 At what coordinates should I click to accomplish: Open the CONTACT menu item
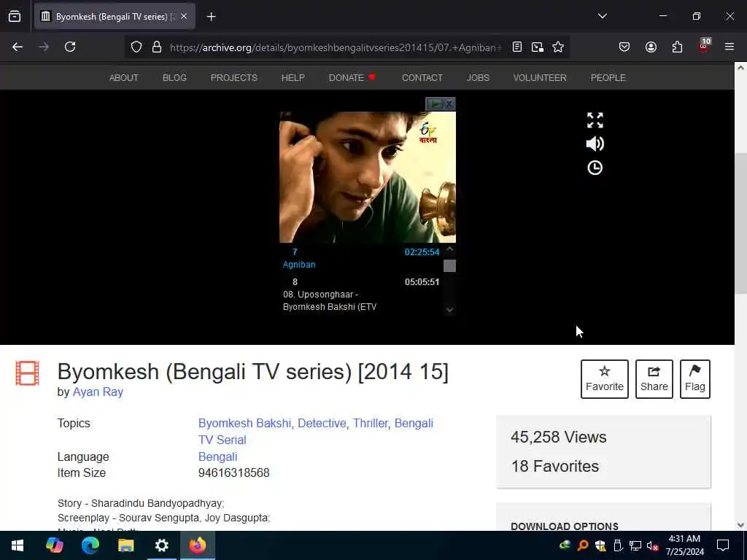[422, 77]
